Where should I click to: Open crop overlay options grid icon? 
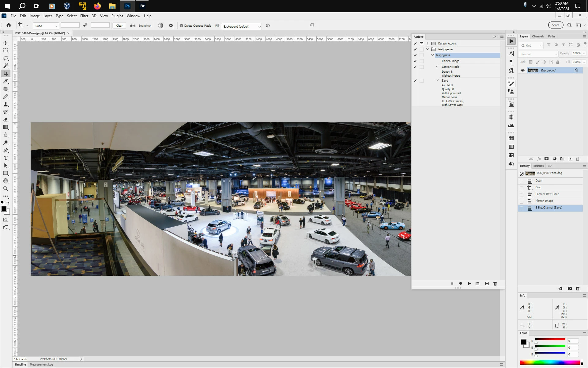161,26
